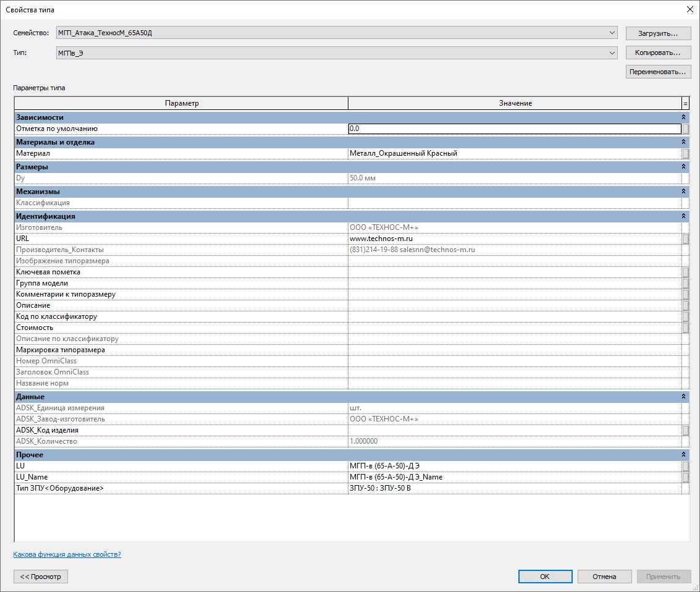Screen dimensions: 700x592
Task: Open the Тип dropdown list
Action: (x=612, y=54)
